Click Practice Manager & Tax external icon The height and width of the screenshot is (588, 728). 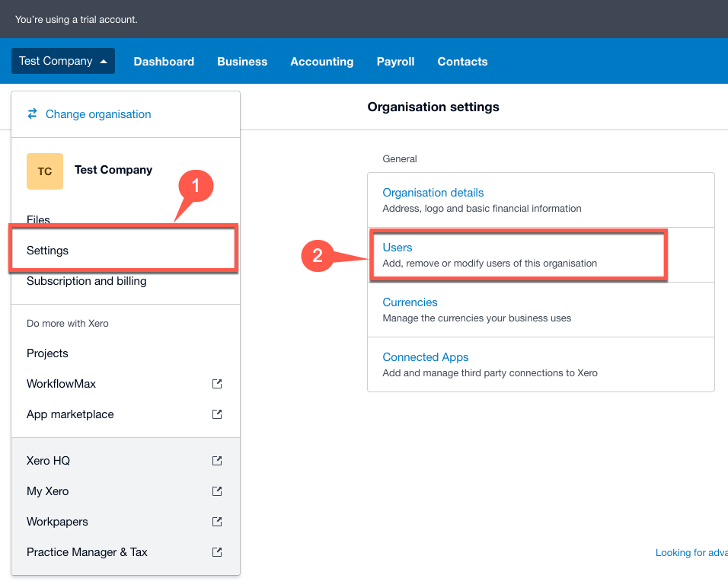217,552
